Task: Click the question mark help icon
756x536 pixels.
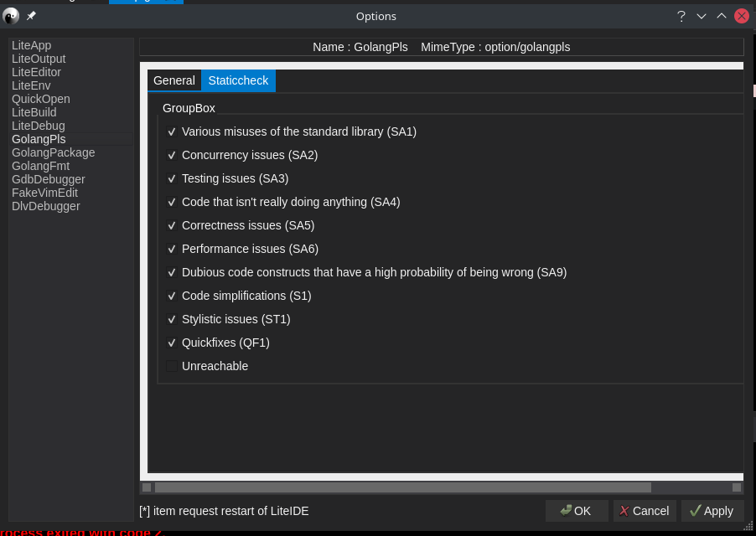Action: [681, 17]
